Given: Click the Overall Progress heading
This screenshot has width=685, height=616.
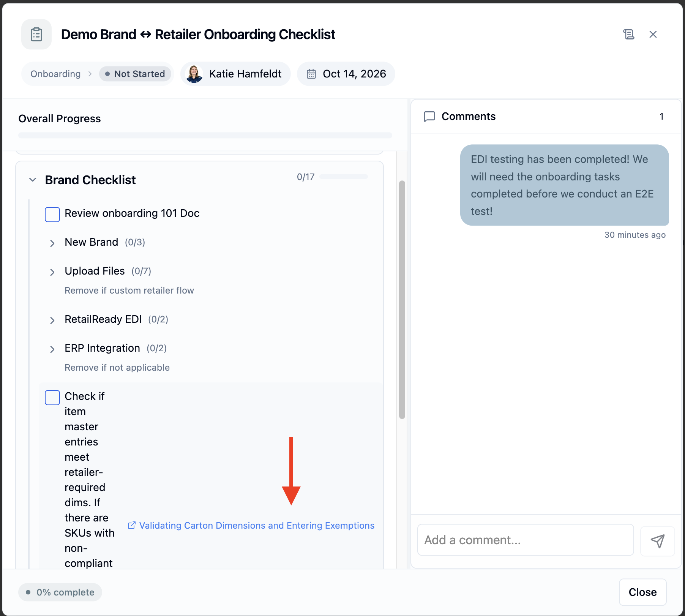Looking at the screenshot, I should 60,119.
